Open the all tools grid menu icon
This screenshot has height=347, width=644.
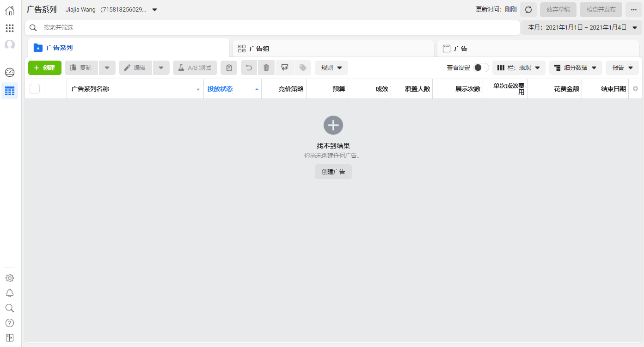point(10,28)
